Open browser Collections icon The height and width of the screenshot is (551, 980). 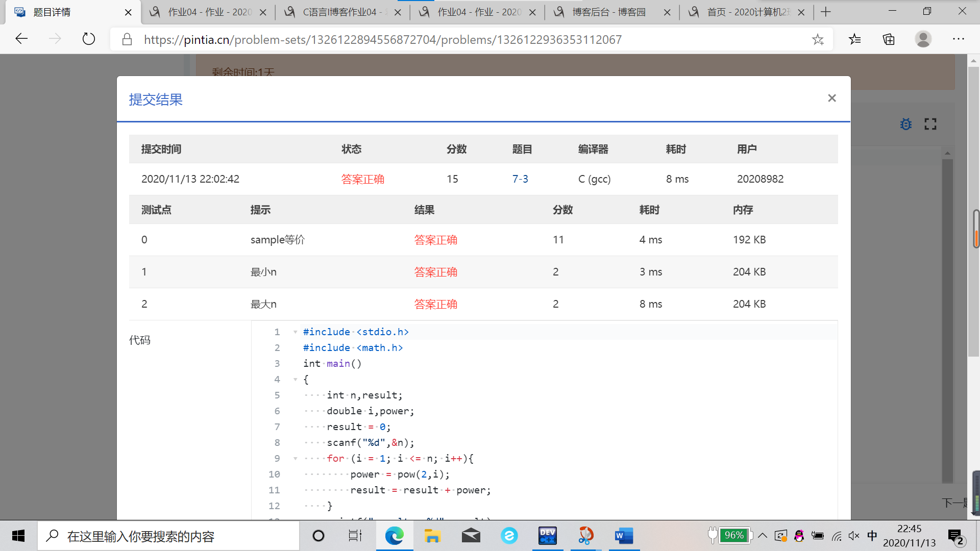pyautogui.click(x=889, y=39)
